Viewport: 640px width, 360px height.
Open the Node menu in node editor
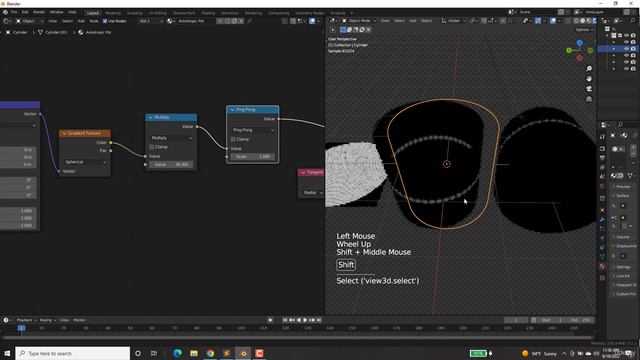(94, 21)
